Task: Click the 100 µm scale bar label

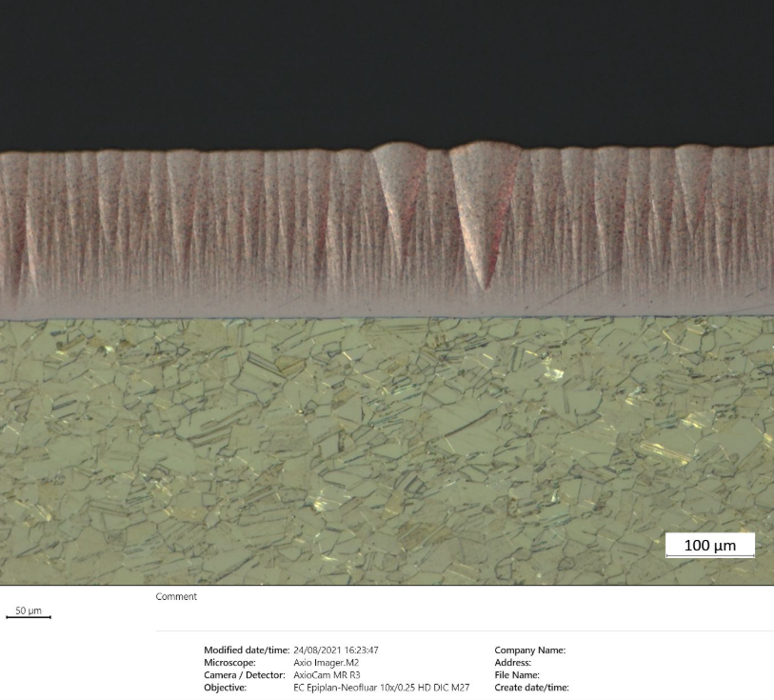Action: 709,545
